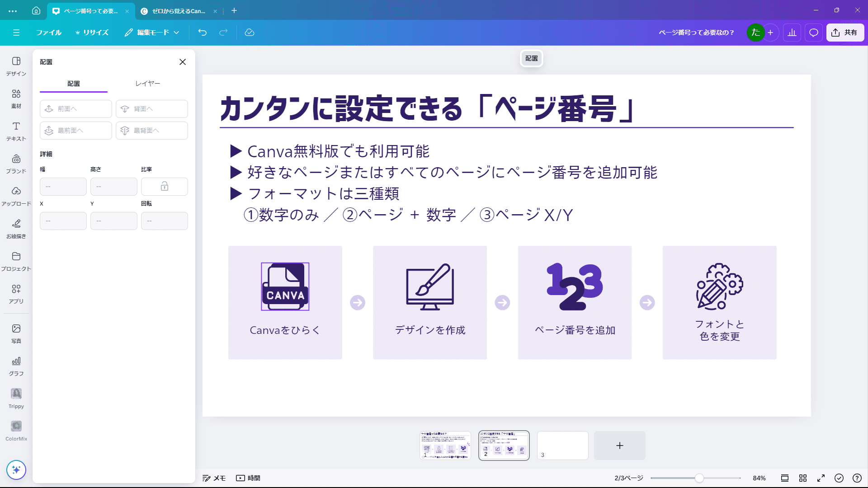Click the 高さ height input field
Screen dimensions: 868x488
click(114, 187)
